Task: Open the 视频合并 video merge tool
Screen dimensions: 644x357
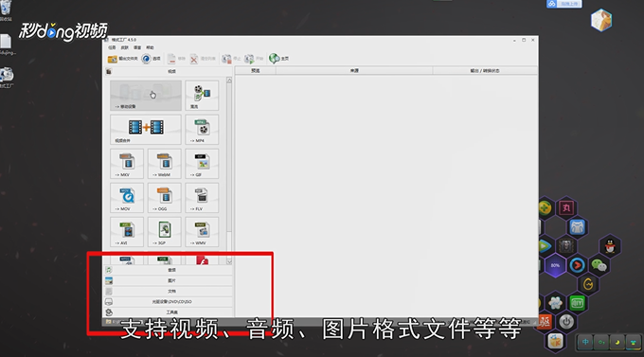Action: (x=146, y=130)
